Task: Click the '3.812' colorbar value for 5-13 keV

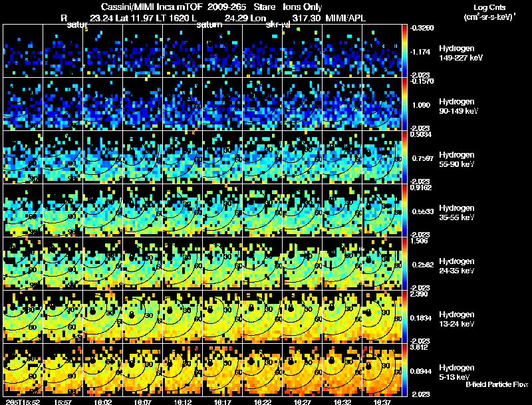Action: (x=419, y=347)
